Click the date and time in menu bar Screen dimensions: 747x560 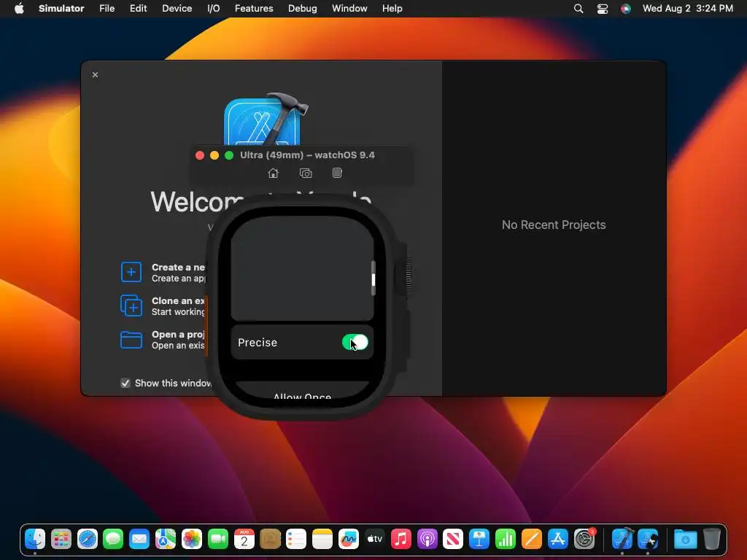(687, 9)
